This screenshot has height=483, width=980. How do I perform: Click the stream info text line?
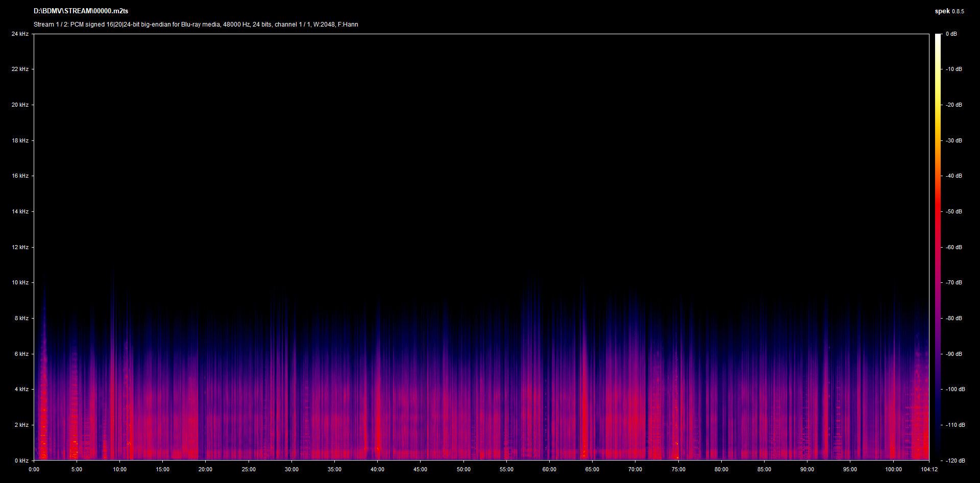[195, 25]
